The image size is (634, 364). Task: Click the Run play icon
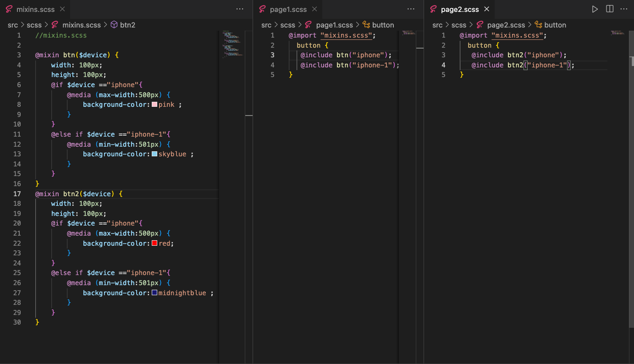595,9
